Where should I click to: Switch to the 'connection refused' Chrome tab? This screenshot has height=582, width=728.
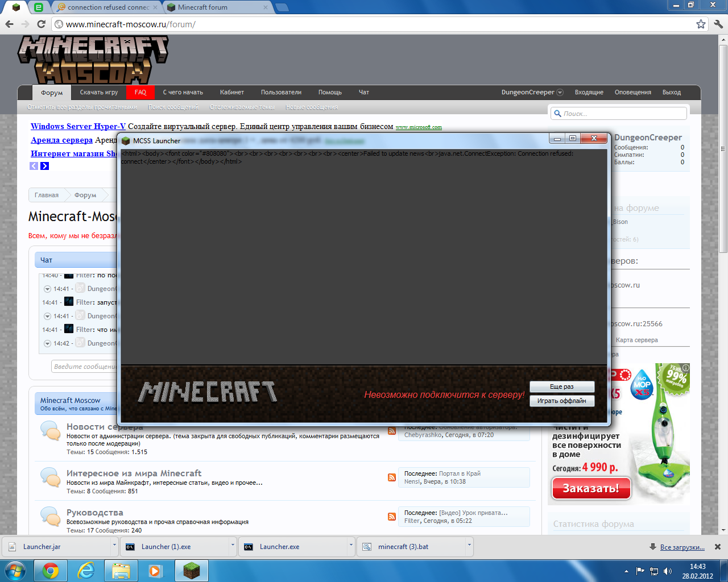106,7
